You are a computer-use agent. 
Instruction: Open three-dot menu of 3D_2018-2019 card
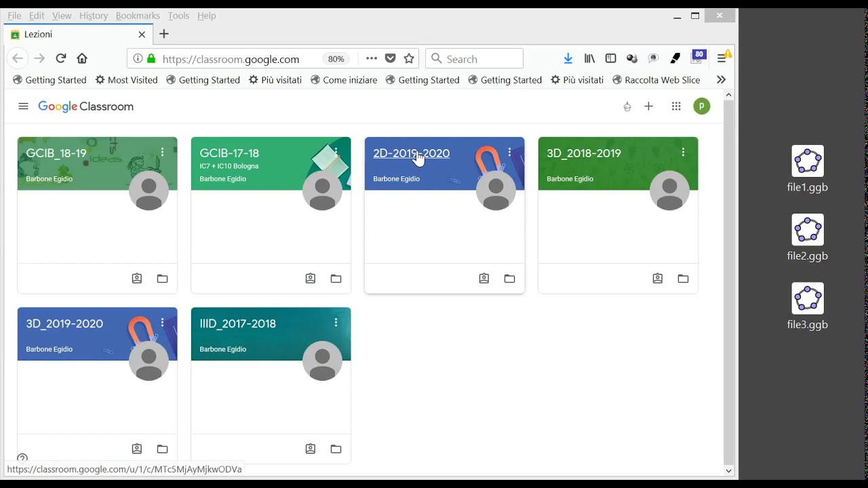(683, 152)
